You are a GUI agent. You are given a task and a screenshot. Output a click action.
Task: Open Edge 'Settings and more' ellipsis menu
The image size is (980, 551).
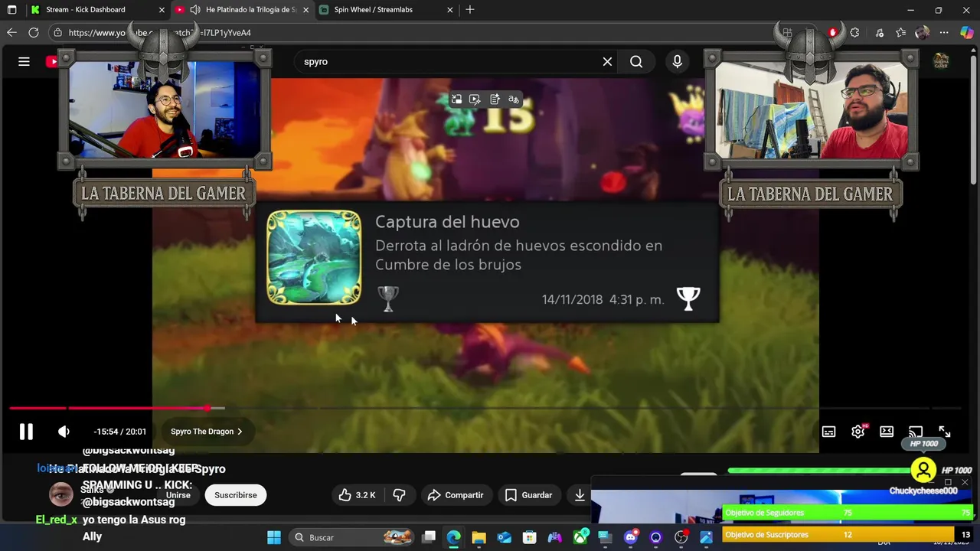pos(944,33)
